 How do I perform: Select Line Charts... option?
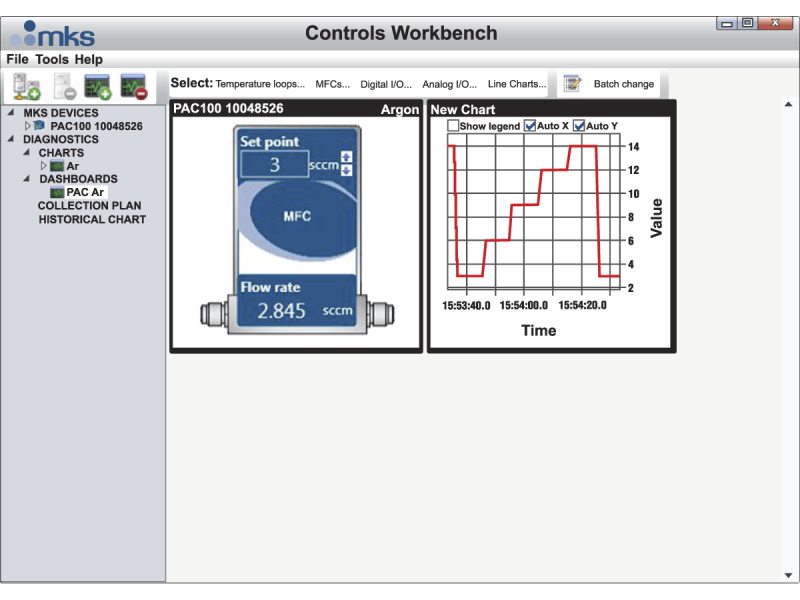pyautogui.click(x=517, y=84)
